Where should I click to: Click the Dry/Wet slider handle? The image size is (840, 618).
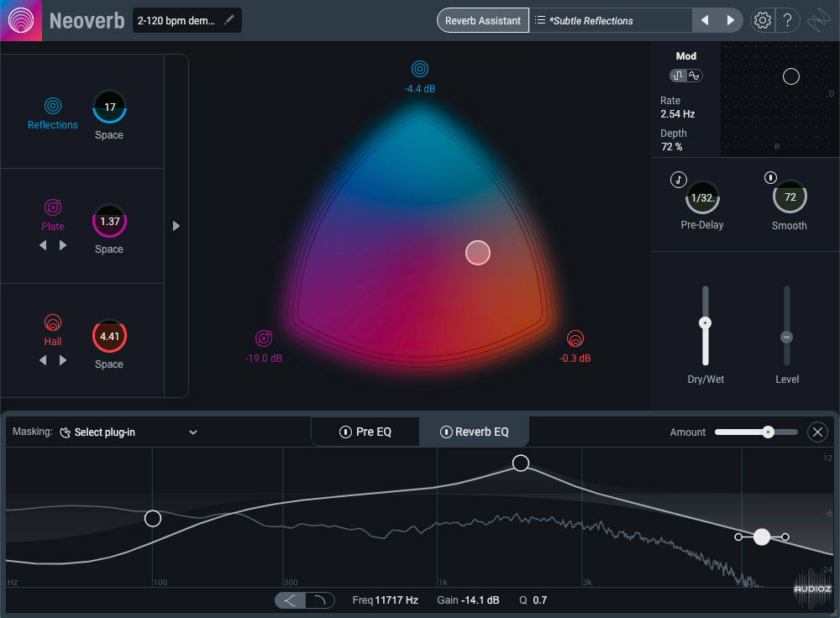pyautogui.click(x=706, y=322)
